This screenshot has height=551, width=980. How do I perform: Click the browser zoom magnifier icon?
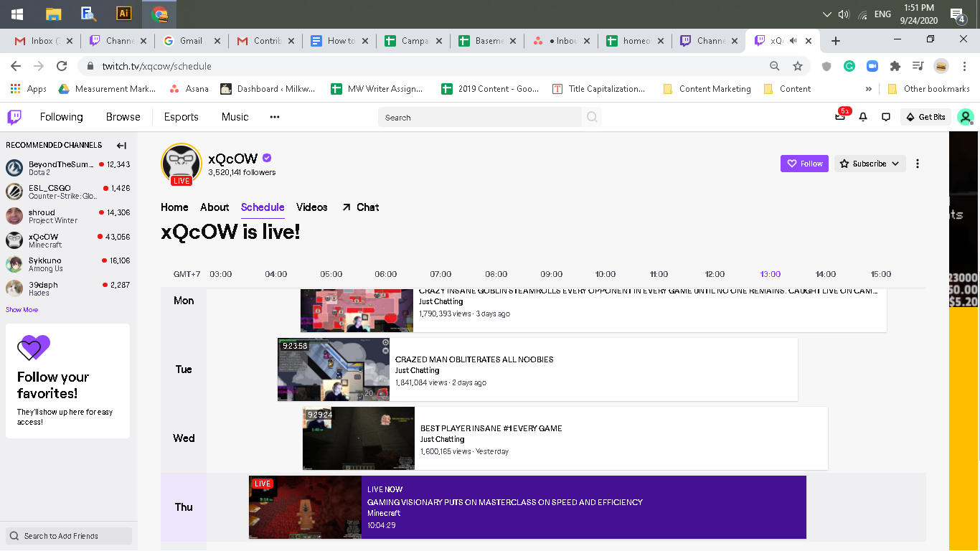[775, 66]
